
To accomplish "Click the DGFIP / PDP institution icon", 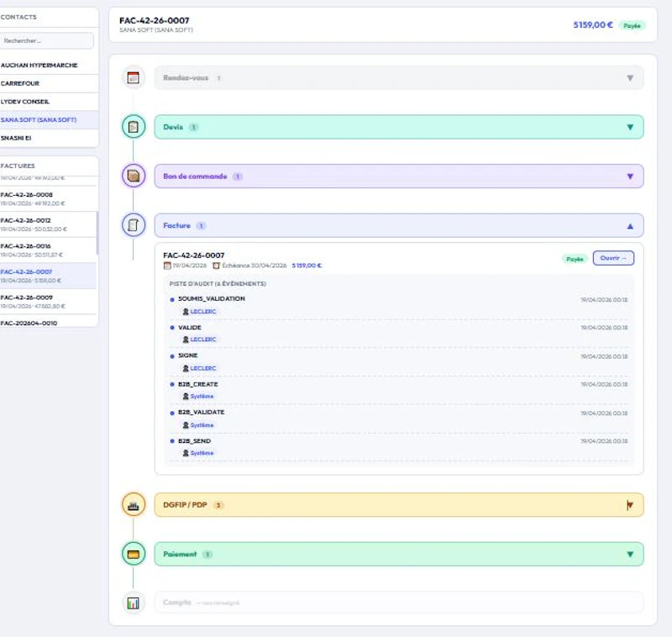I will (x=134, y=504).
